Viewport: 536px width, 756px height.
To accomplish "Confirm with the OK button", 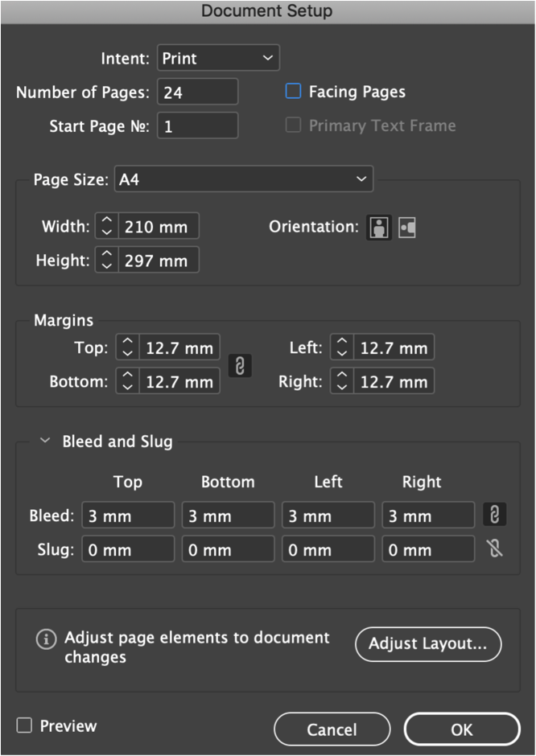I will click(x=462, y=729).
